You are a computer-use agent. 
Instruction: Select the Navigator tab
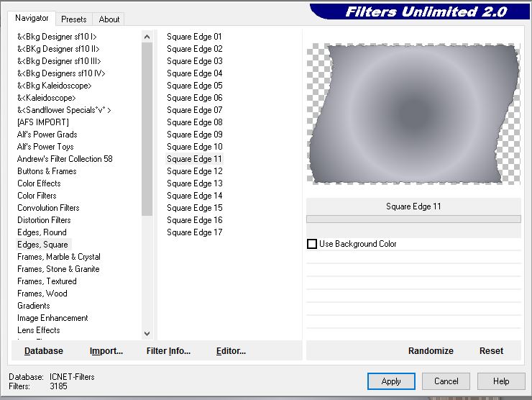pyautogui.click(x=32, y=18)
